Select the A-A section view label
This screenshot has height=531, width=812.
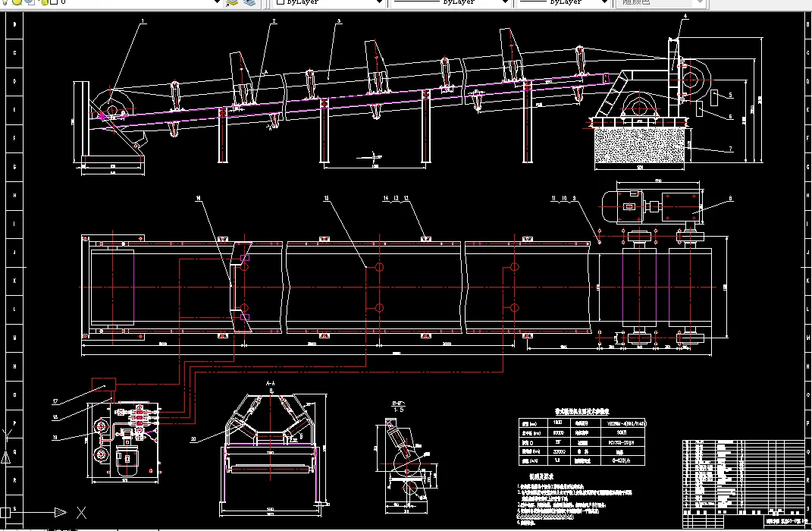pos(271,383)
